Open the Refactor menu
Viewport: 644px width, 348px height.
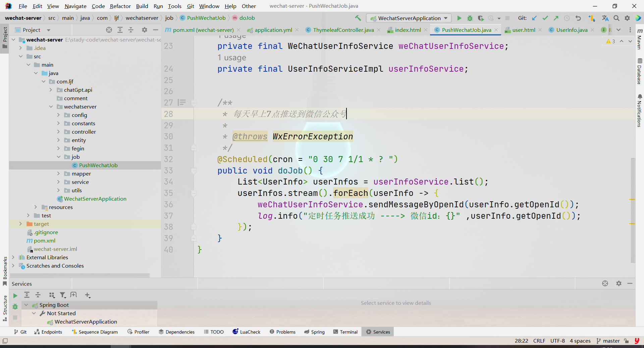[120, 6]
